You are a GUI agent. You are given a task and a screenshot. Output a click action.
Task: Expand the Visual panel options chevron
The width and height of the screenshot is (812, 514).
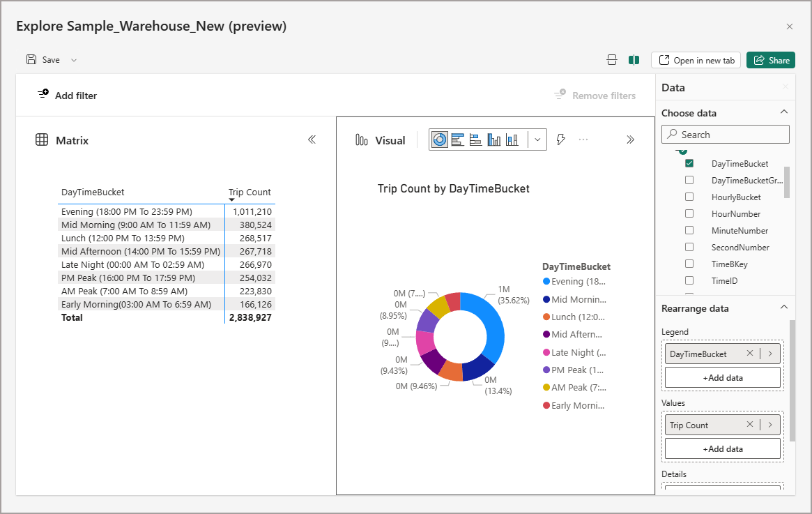pyautogui.click(x=630, y=139)
